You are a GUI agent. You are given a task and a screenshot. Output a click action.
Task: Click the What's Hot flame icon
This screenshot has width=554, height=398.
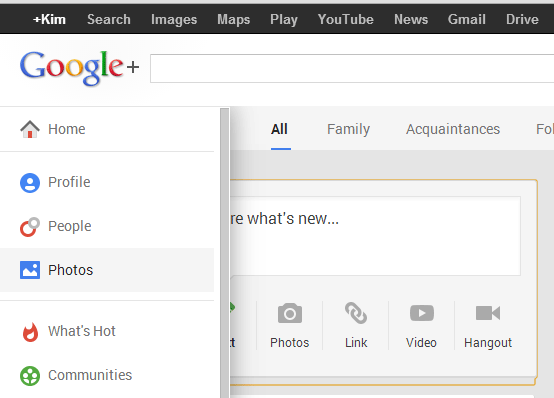coord(30,332)
